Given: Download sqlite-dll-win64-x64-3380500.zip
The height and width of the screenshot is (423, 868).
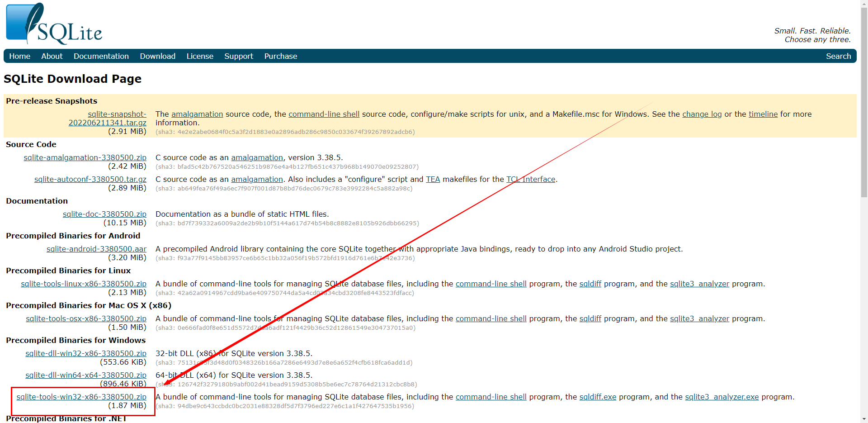Looking at the screenshot, I should click(86, 375).
